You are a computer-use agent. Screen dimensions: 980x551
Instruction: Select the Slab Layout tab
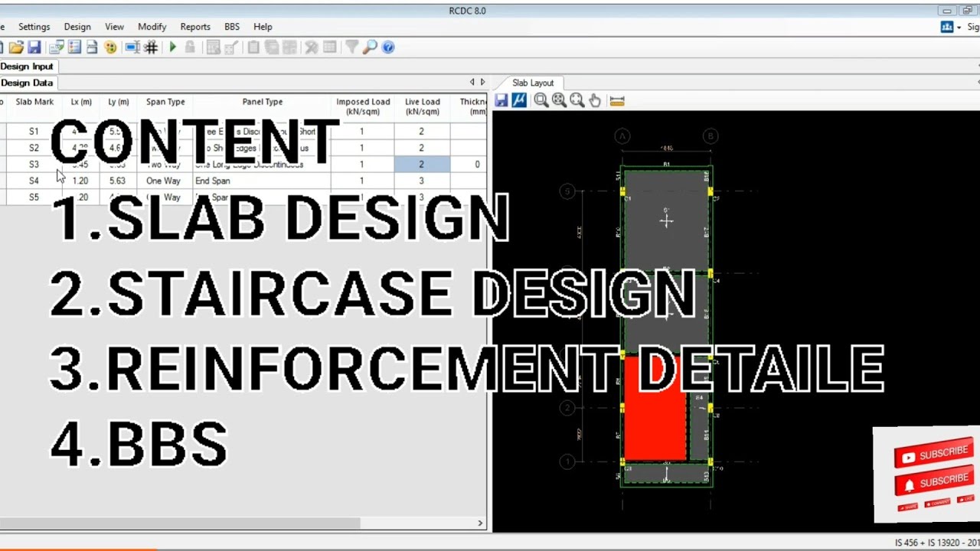(533, 83)
